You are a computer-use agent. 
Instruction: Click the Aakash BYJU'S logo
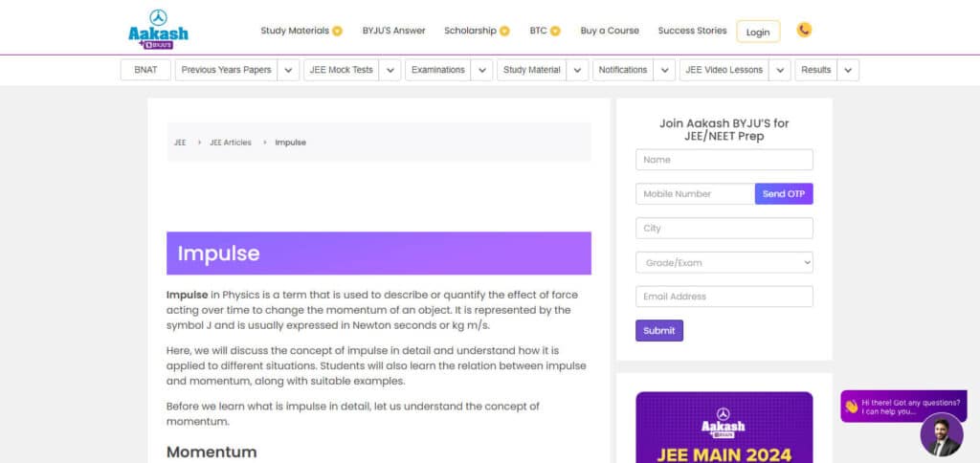pos(158,30)
